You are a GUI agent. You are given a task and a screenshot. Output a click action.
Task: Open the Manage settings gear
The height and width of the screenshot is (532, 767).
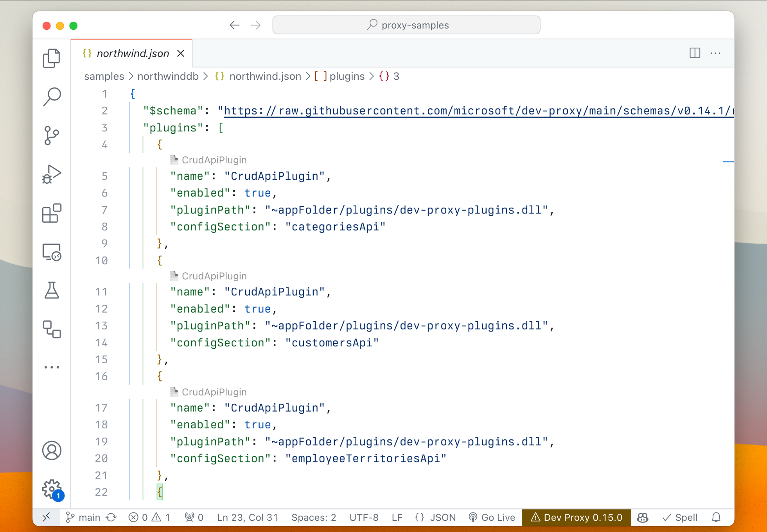(x=51, y=489)
